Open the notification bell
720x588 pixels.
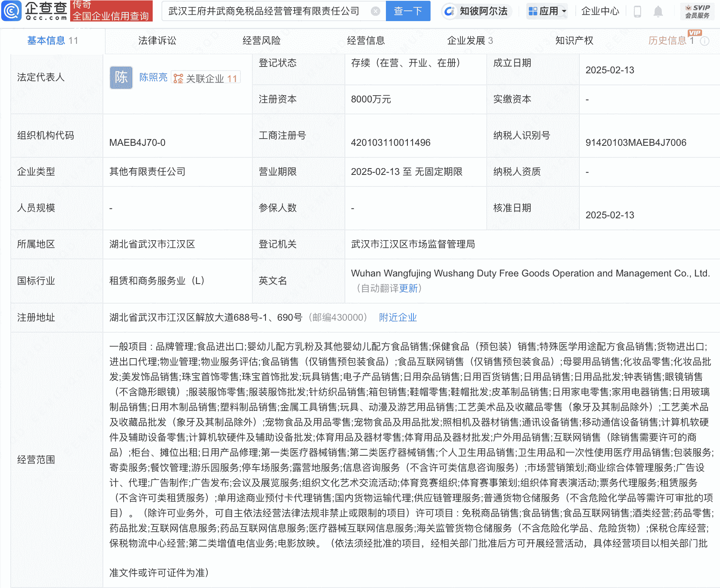[x=659, y=11]
